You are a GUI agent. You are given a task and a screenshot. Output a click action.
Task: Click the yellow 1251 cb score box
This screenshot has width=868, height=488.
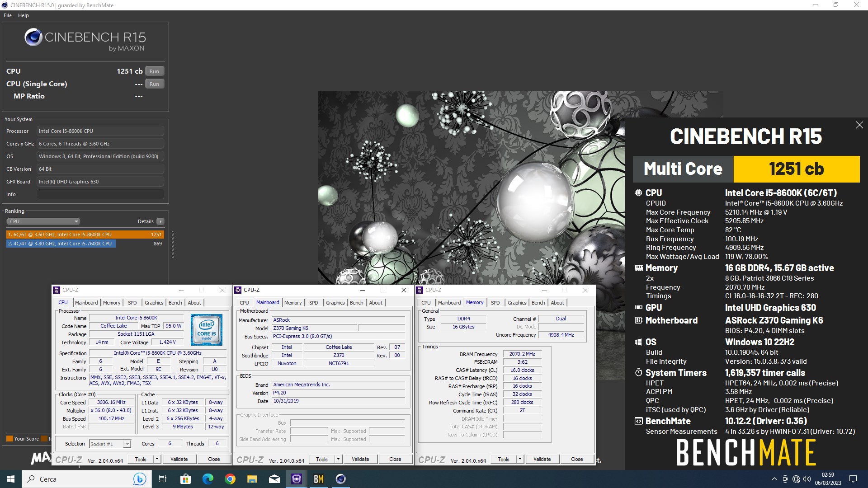coord(797,169)
